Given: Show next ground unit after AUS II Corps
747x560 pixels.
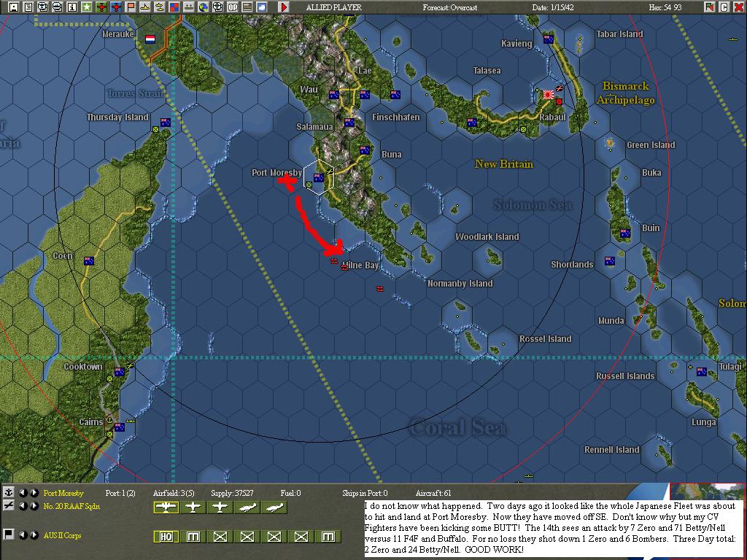Looking at the screenshot, I should click(x=34, y=534).
